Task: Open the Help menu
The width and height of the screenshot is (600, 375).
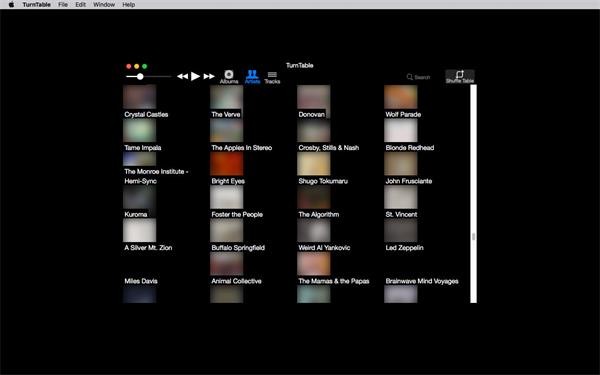Action: click(x=129, y=5)
